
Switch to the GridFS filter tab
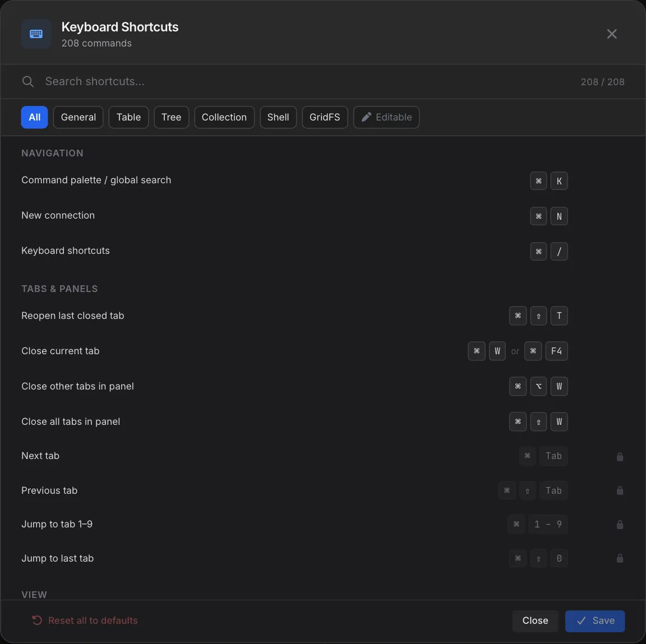tap(325, 117)
